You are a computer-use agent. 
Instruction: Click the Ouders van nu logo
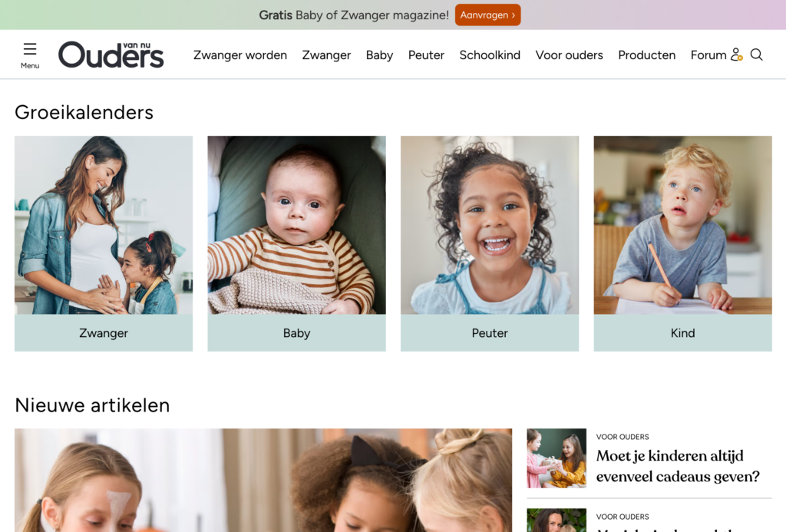pos(111,55)
